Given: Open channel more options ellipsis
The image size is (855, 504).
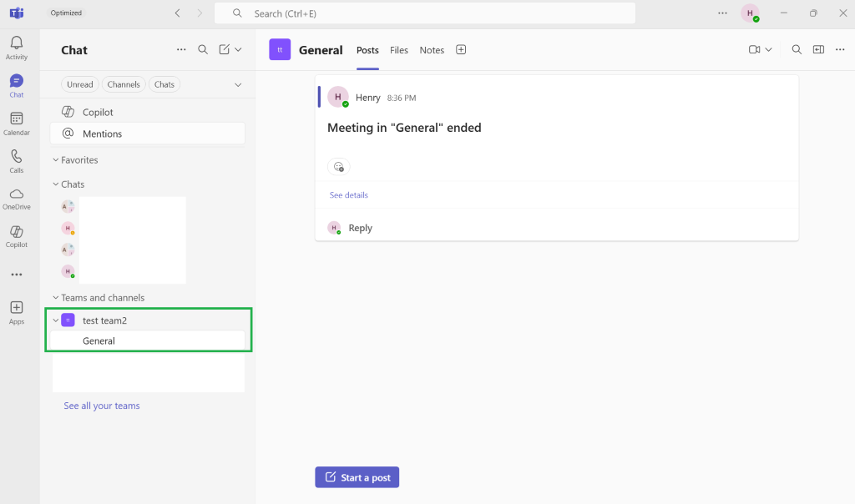Looking at the screenshot, I should 840,49.
